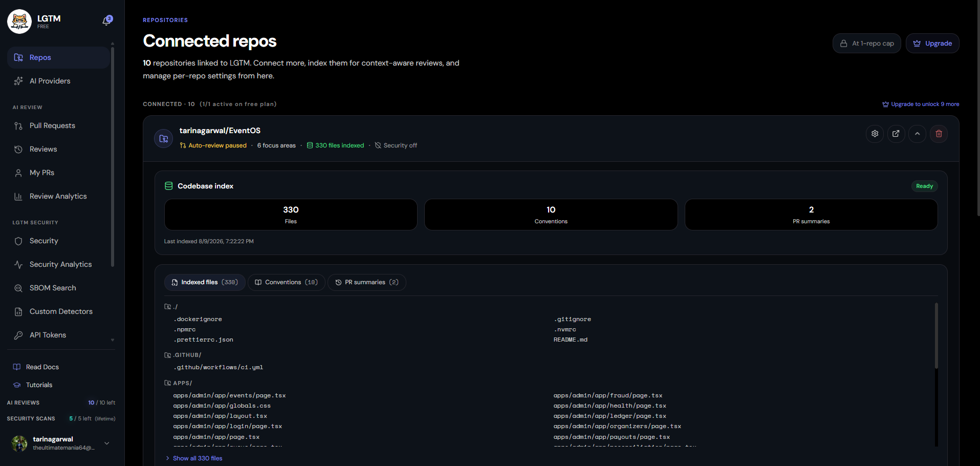Select apps/admin/app/health/page.tsx entry
The image size is (980, 466).
609,406
